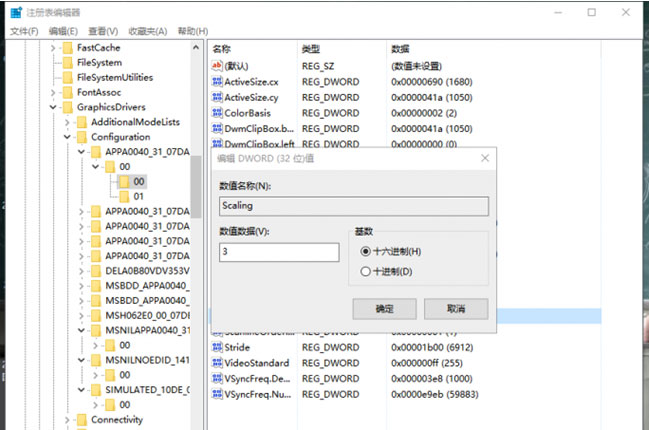Click the 01 subkey folder icon
The image size is (650, 430).
(124, 197)
